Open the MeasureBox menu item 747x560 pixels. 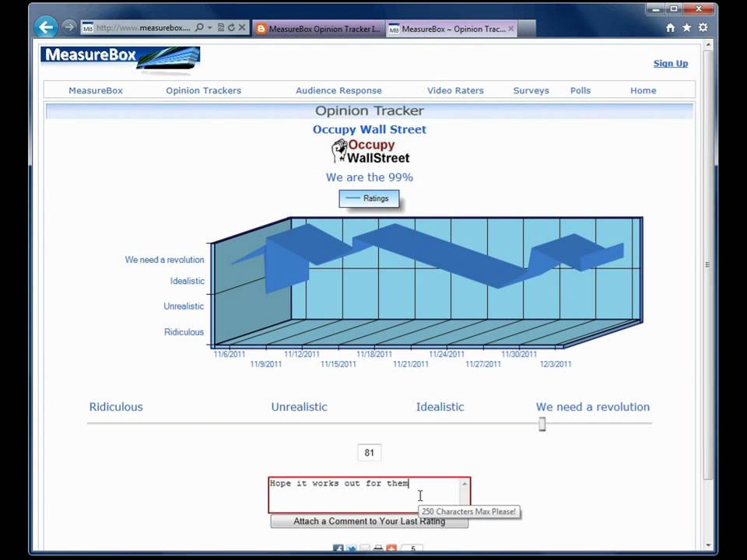(x=96, y=90)
